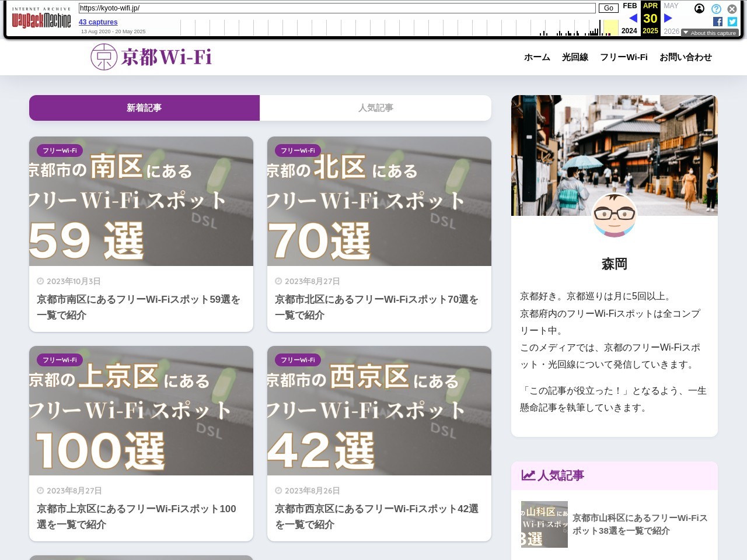Open sidebar link 京都市山科区にあるフリーWi-Fiスポット38選
This screenshot has width=747, height=560.
640,524
